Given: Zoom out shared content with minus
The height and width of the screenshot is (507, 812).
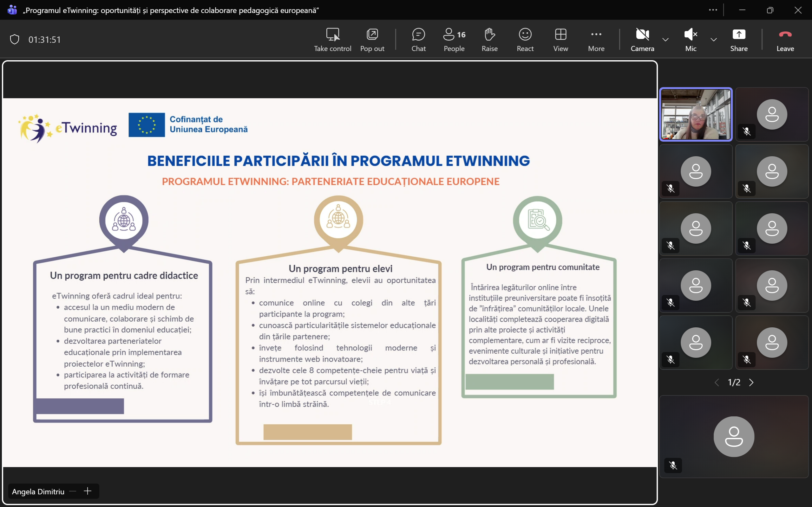Looking at the screenshot, I should (x=73, y=491).
